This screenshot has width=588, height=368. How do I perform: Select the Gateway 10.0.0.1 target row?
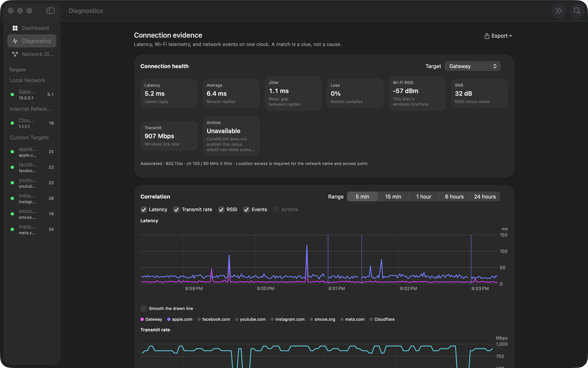pos(32,94)
